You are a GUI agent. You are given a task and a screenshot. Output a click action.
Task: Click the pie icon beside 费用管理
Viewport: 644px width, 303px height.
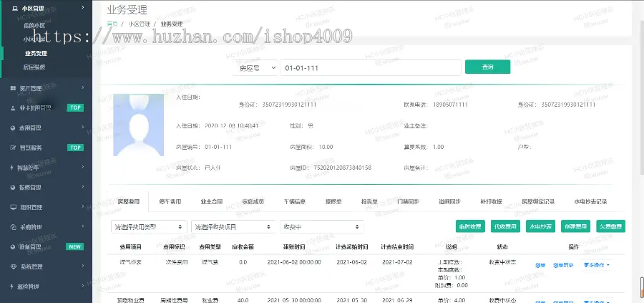click(x=13, y=128)
